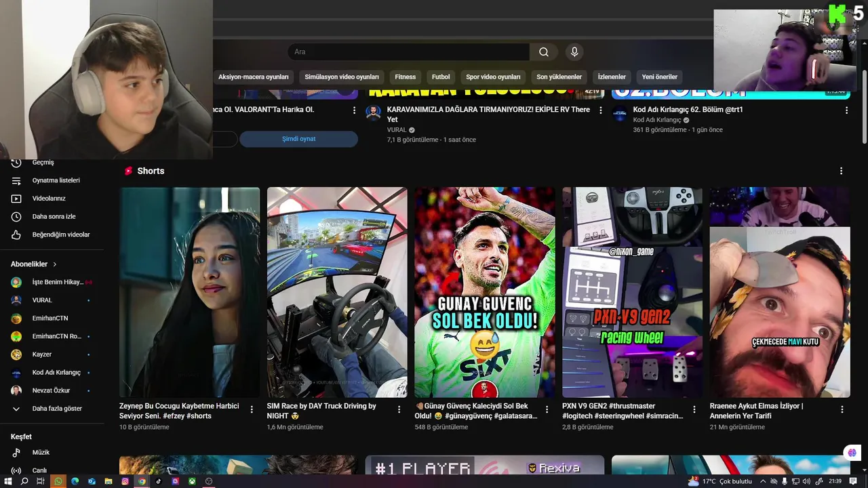Open options for PXN V9 GEN2 short
This screenshot has width=868, height=488.
pyautogui.click(x=694, y=409)
